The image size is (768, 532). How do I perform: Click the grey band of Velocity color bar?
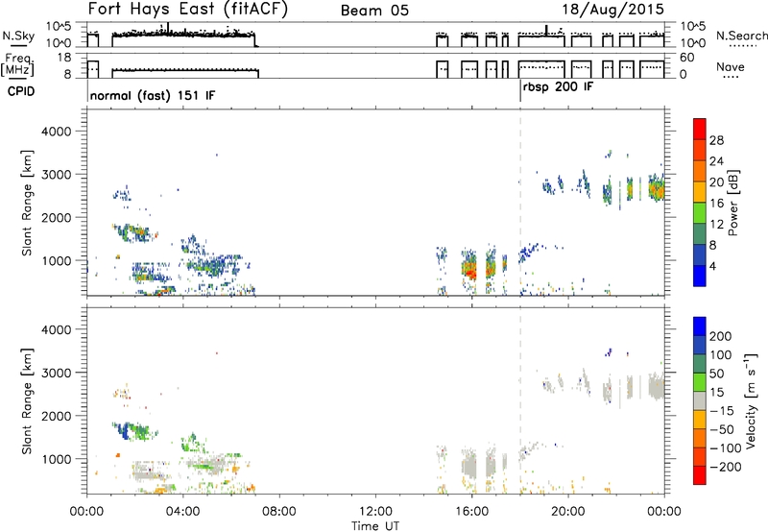[700, 401]
